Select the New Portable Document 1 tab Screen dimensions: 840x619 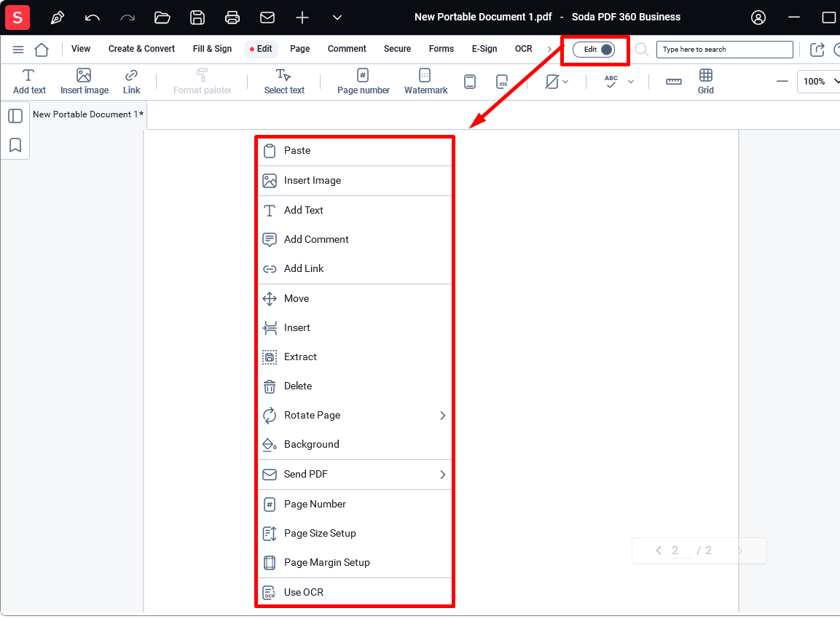click(x=88, y=114)
